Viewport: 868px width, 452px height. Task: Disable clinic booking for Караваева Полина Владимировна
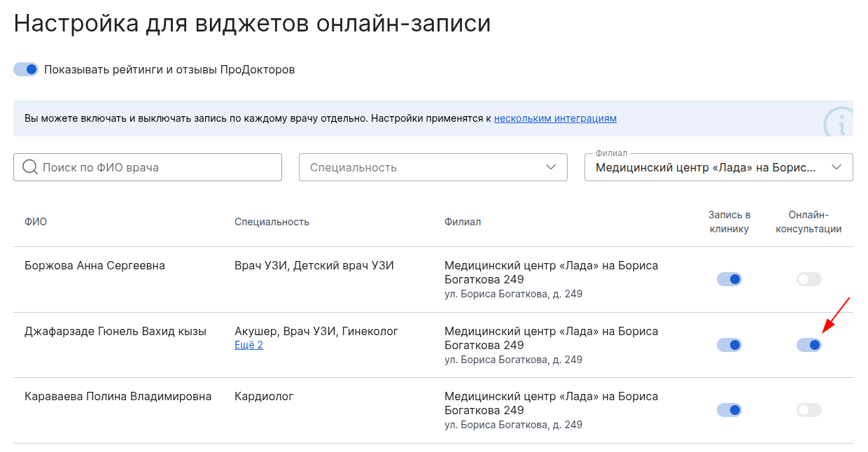pyautogui.click(x=729, y=410)
